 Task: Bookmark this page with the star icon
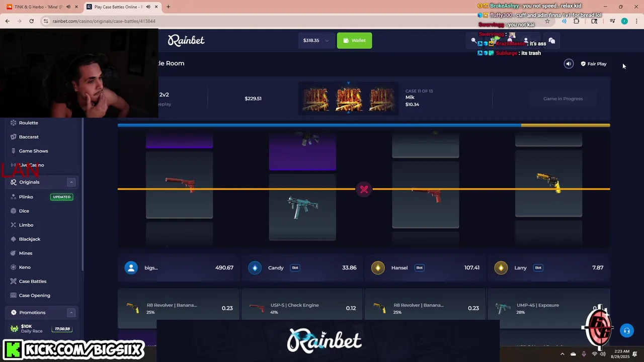(x=547, y=21)
